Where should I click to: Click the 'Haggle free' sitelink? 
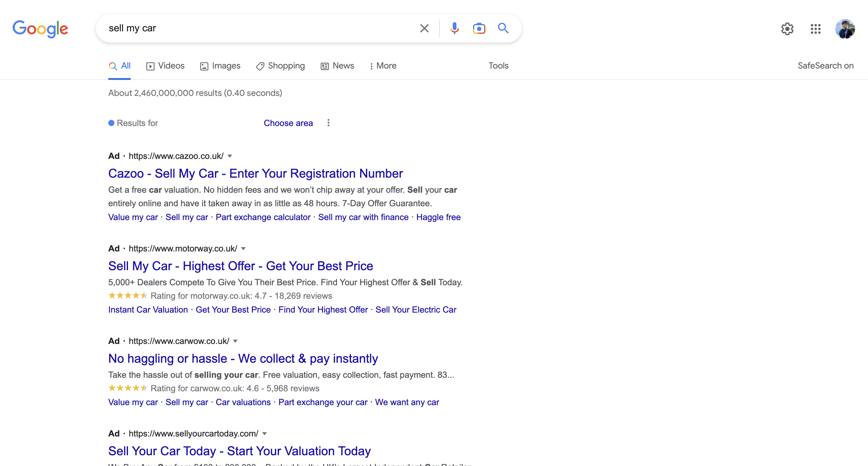point(438,218)
